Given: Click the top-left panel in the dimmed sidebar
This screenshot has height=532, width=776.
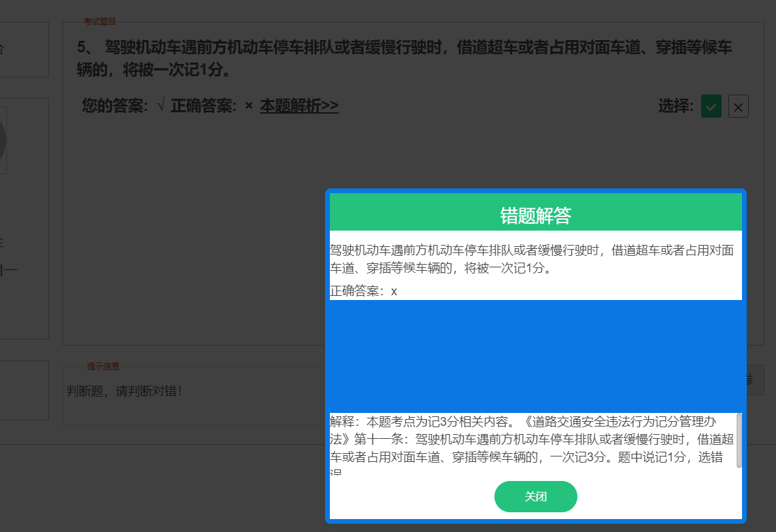Looking at the screenshot, I should point(24,49).
